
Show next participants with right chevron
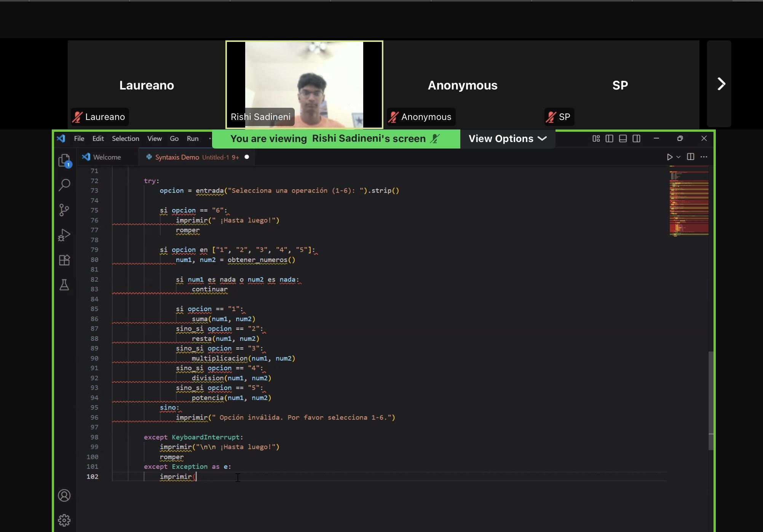tap(720, 84)
